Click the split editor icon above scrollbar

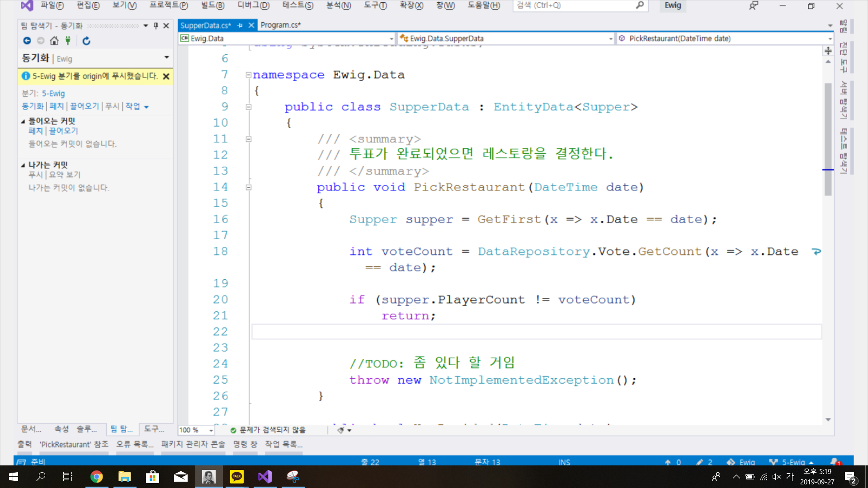click(828, 51)
